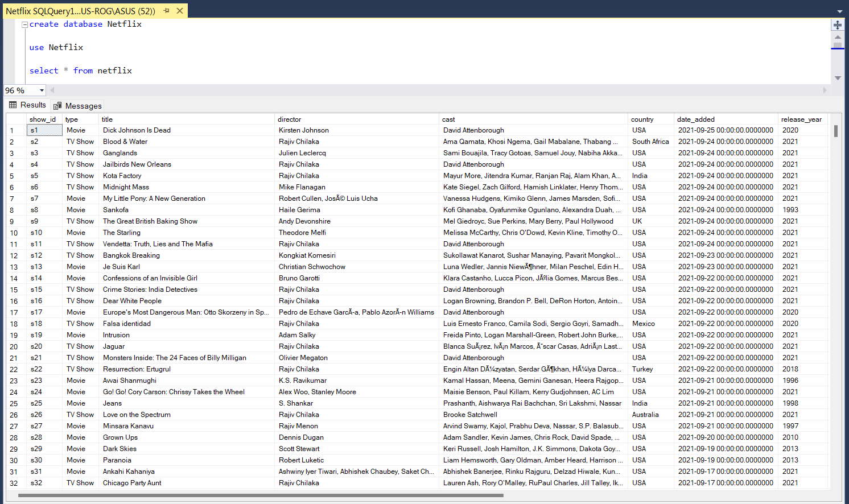
Task: Click the Blood & Water title cell
Action: 187,142
